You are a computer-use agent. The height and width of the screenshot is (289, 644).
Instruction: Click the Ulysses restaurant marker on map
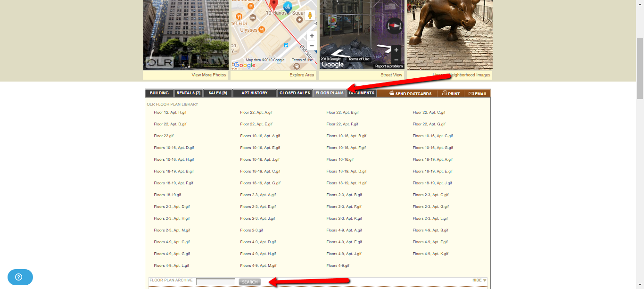point(261,30)
